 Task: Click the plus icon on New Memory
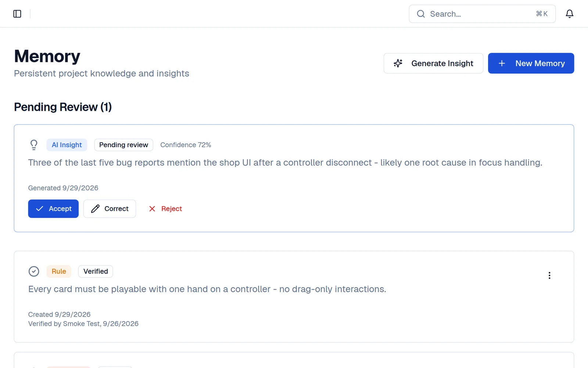click(x=502, y=63)
